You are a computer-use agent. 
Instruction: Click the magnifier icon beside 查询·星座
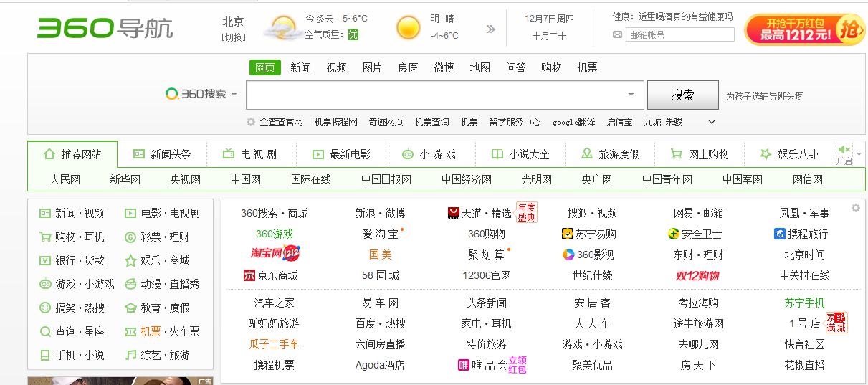pos(45,331)
